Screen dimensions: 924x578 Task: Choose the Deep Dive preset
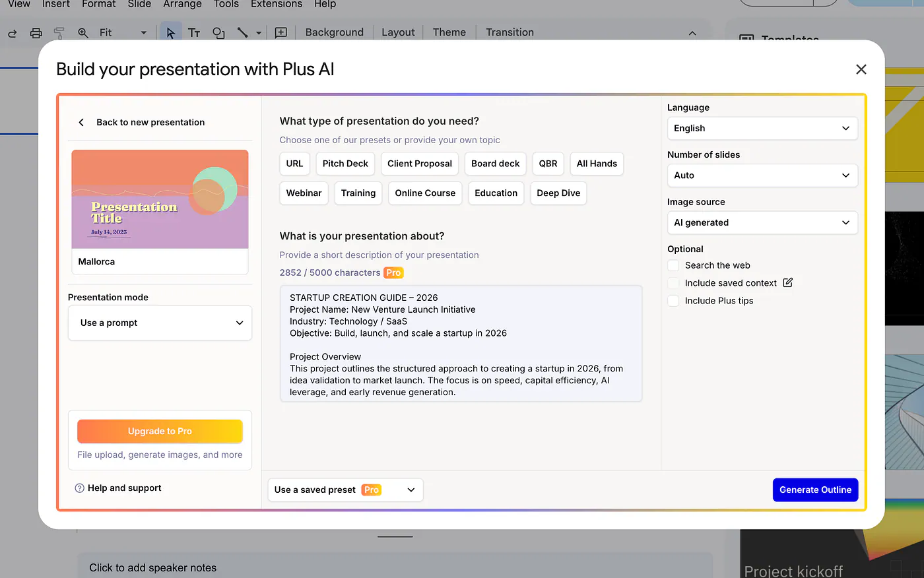(558, 193)
